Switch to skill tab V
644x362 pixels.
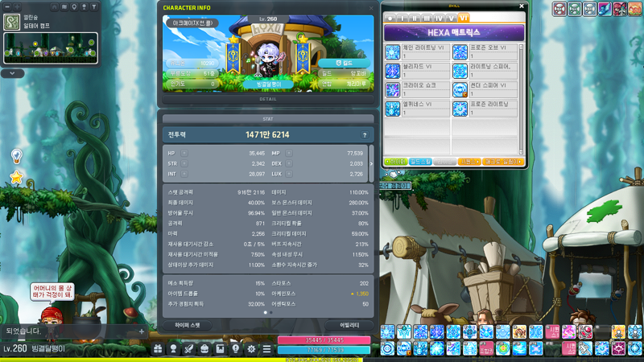pos(452,18)
